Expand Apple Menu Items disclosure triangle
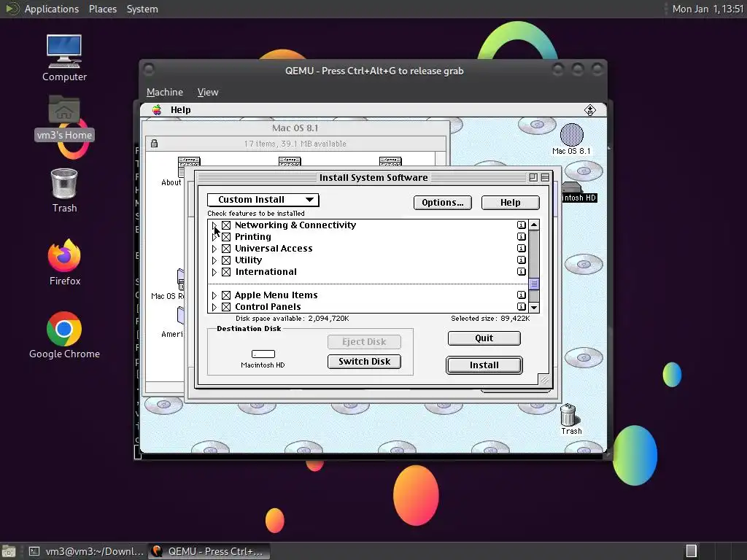The height and width of the screenshot is (560, 747). point(214,295)
